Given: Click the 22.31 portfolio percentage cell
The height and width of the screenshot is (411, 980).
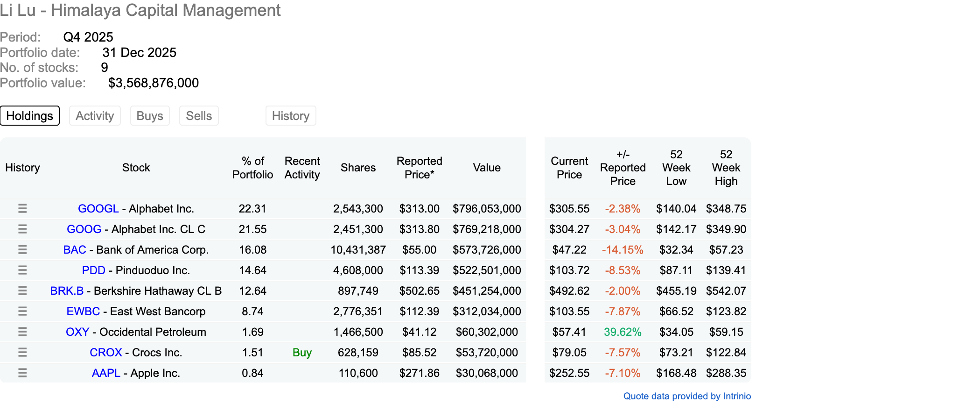Looking at the screenshot, I should click(252, 209).
